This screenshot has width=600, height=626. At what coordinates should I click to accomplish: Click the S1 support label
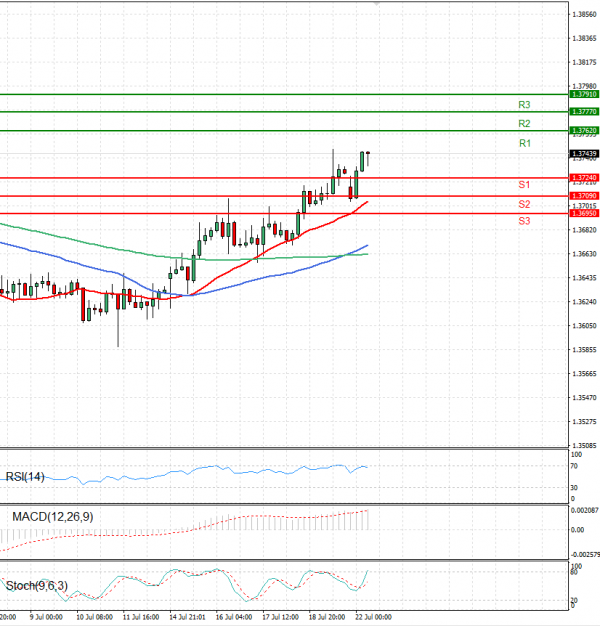(x=524, y=184)
